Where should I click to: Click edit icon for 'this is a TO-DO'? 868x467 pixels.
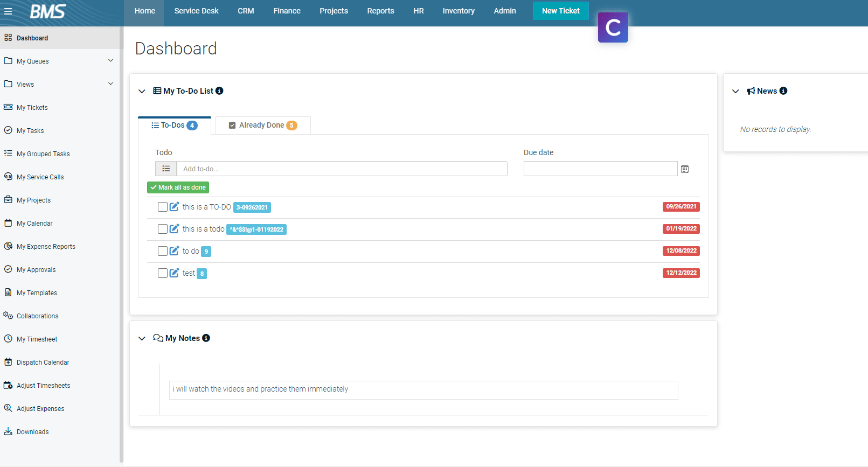pyautogui.click(x=174, y=207)
